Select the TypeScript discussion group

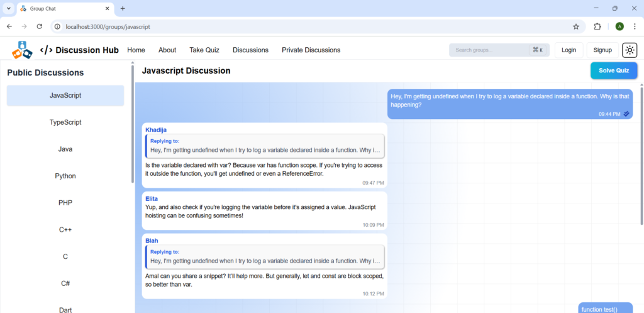65,122
